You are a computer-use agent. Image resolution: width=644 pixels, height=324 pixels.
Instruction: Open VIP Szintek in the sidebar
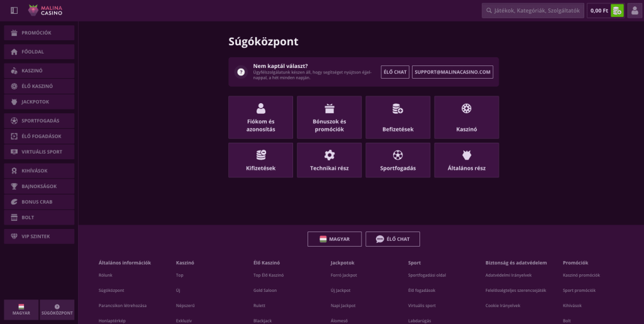[39, 237]
